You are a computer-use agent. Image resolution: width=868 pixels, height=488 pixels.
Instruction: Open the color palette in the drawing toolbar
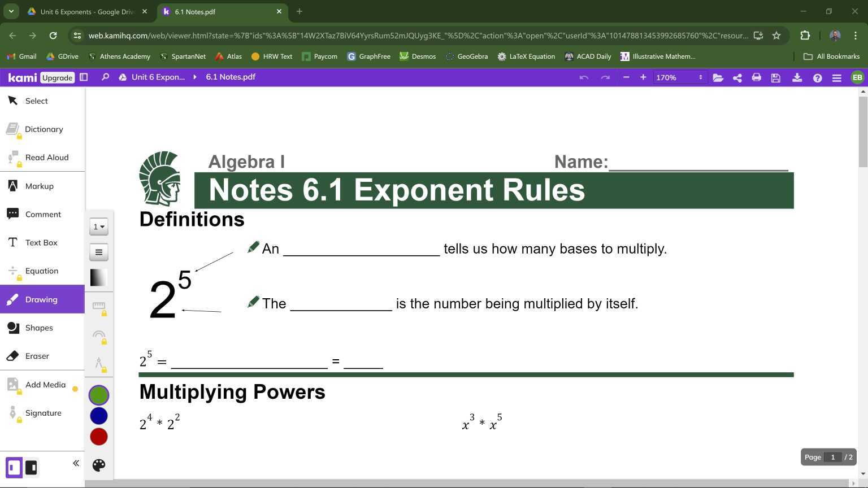coord(99,465)
